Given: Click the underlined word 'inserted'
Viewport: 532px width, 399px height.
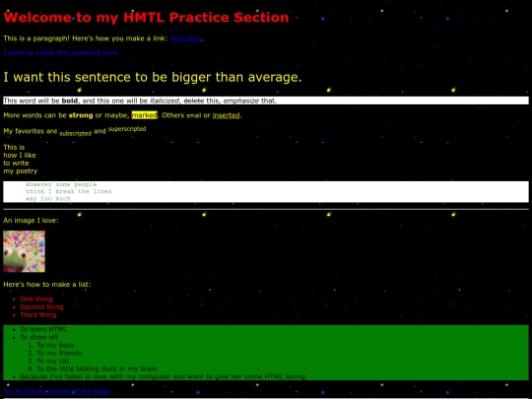Looking at the screenshot, I should point(226,115).
